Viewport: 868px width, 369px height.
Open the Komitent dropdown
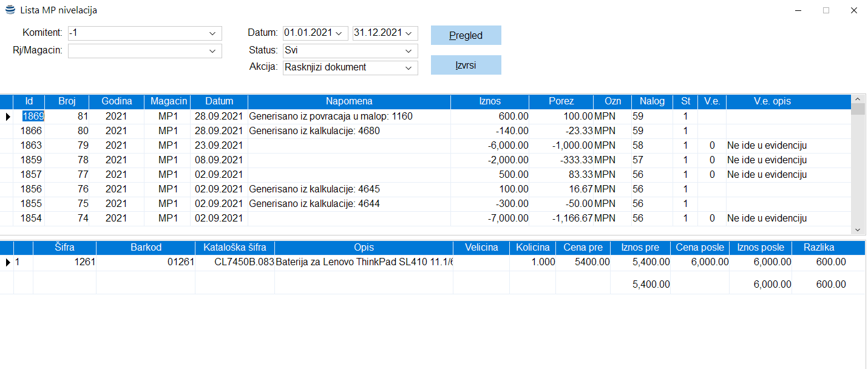tap(212, 33)
